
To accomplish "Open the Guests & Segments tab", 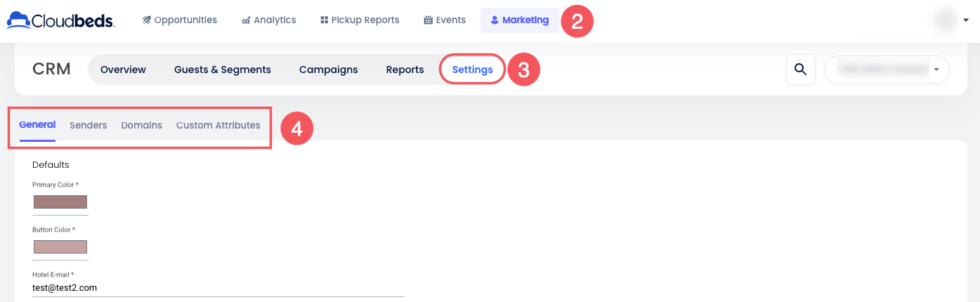I will 223,70.
